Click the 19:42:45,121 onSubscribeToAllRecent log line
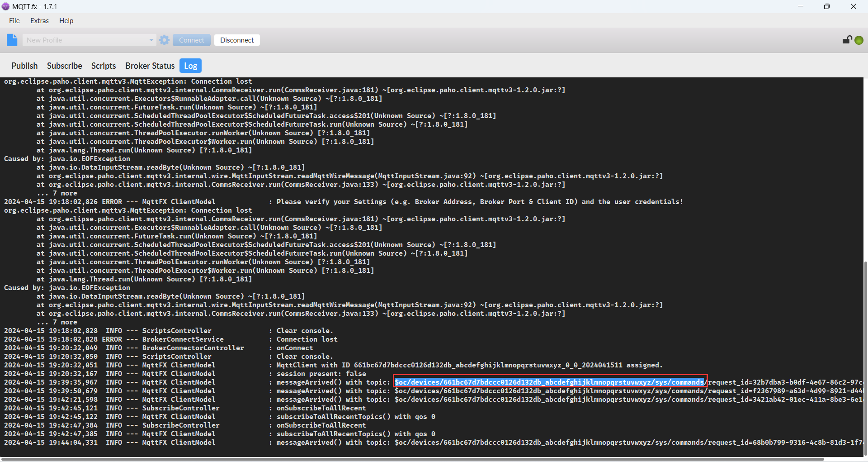 [x=185, y=408]
